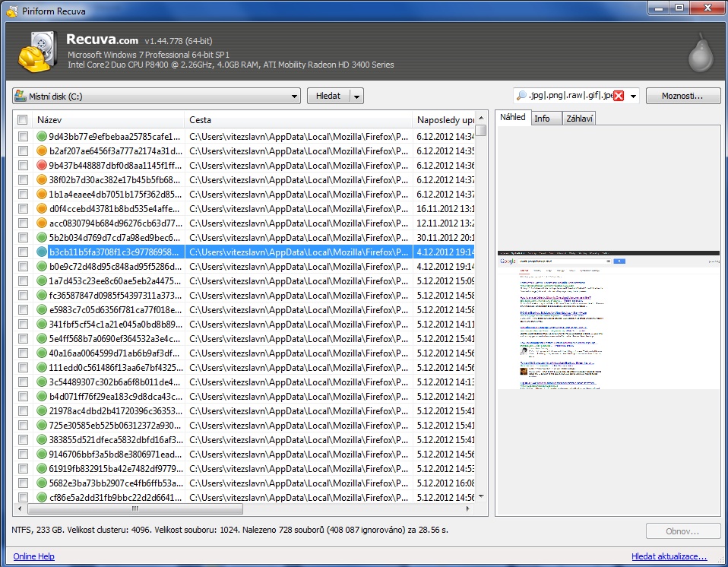Click the orange status dot for b2af207ae6456 file
Image resolution: width=728 pixels, height=567 pixels.
point(43,151)
